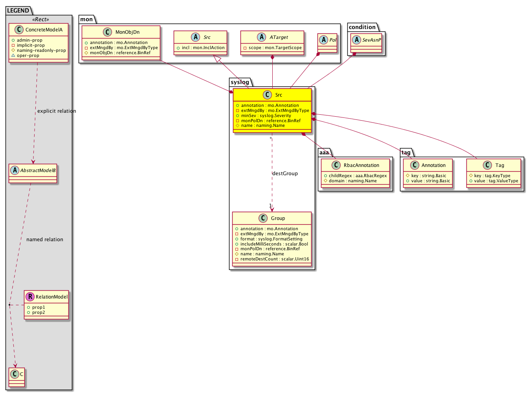Select the mon package tab label
The width and height of the screenshot is (532, 394).
[x=86, y=19]
